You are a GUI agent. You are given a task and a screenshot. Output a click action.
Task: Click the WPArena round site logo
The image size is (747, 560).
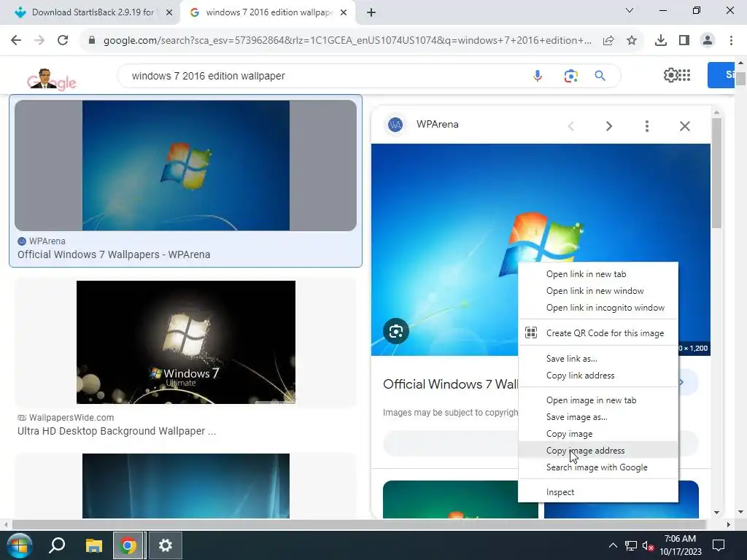[395, 125]
